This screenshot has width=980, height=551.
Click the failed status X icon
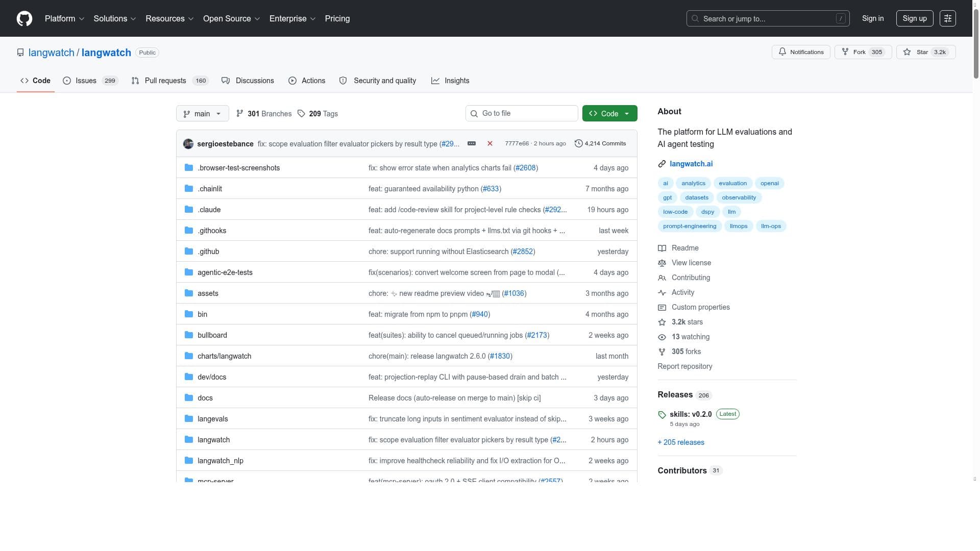coord(489,144)
